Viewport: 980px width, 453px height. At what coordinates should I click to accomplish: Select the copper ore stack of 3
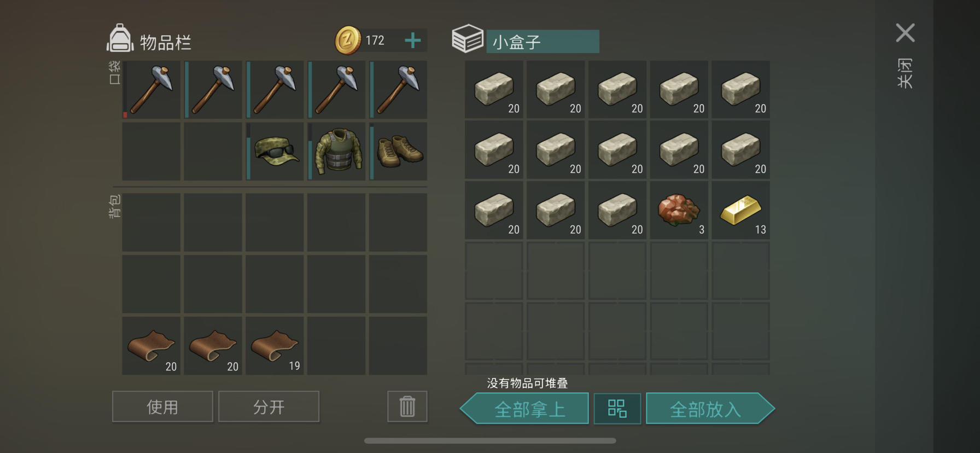click(x=679, y=211)
